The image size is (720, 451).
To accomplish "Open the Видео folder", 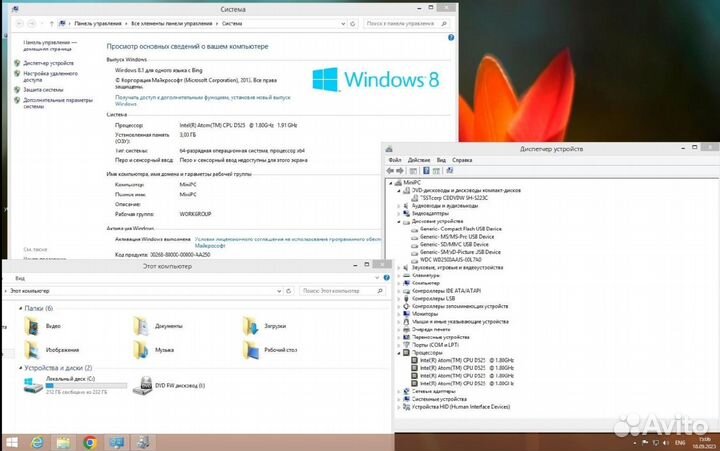I will coord(42,326).
